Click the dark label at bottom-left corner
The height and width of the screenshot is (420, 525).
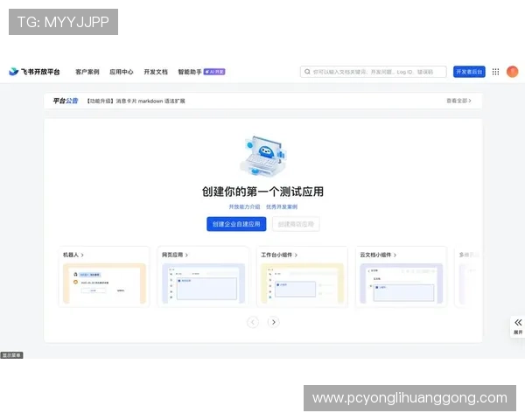(11, 355)
